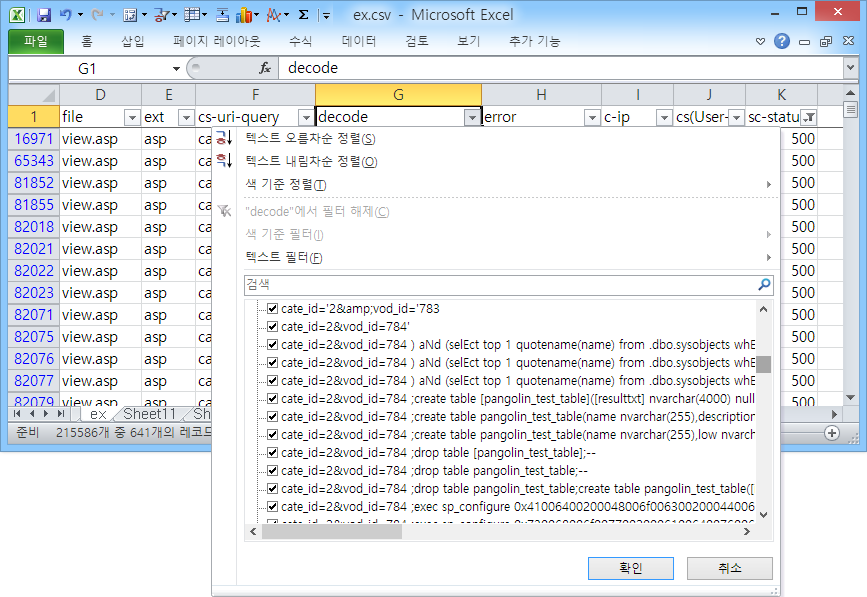Viewport: 867px width, 597px height.
Task: Open the Customize Quick Access Toolbar arrow
Action: pyautogui.click(x=326, y=13)
